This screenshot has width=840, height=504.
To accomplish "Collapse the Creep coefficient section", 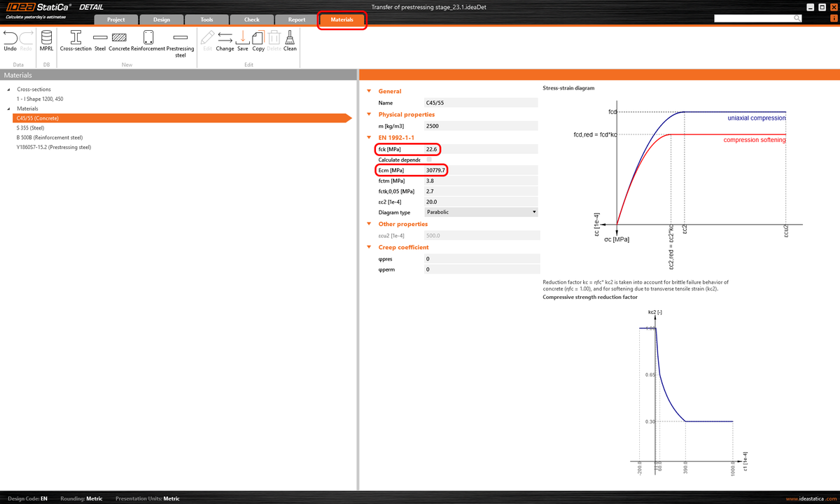I will 369,246.
